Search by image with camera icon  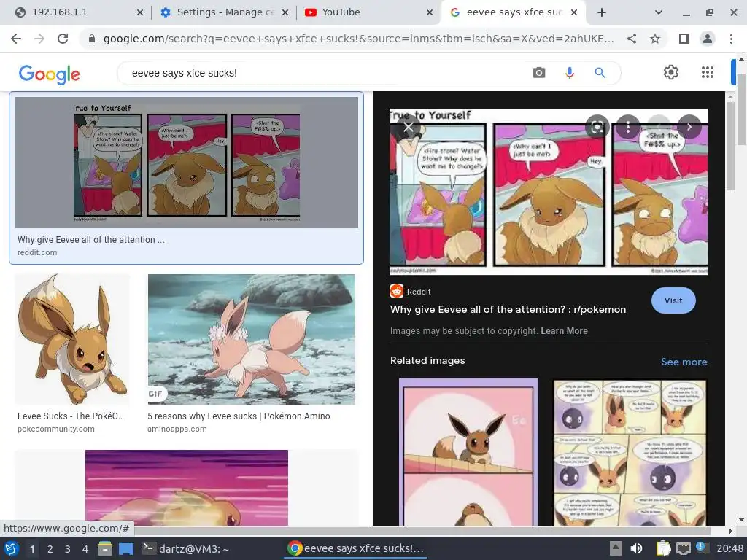(539, 73)
